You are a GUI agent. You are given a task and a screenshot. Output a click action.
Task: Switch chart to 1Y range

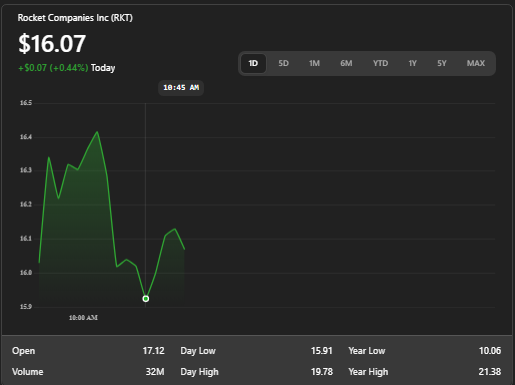[x=413, y=63]
